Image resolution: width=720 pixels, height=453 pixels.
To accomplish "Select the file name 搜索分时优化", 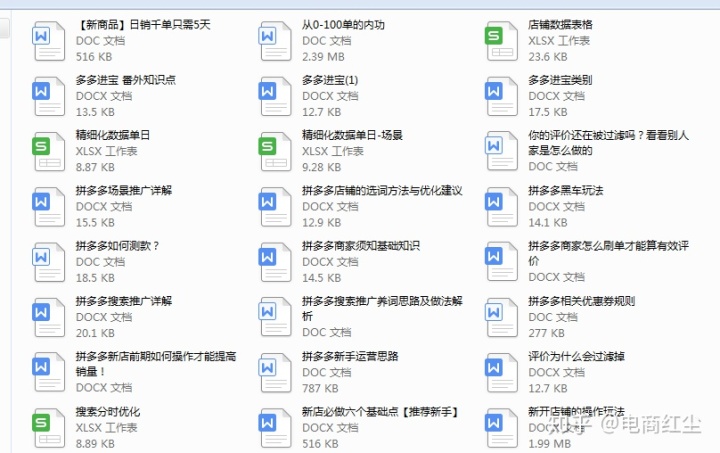I will [x=108, y=412].
